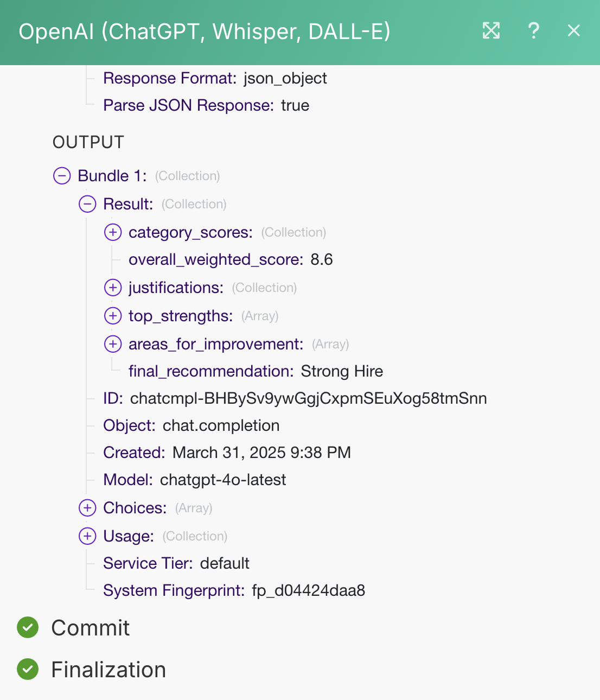
Task: Expand the top_strengths array
Action: tap(113, 316)
